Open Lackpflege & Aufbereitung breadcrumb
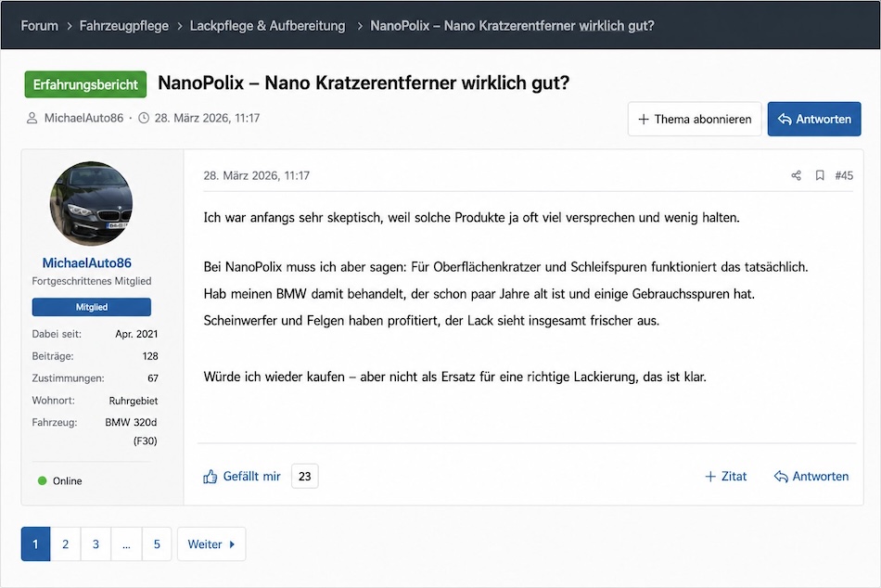 267,26
